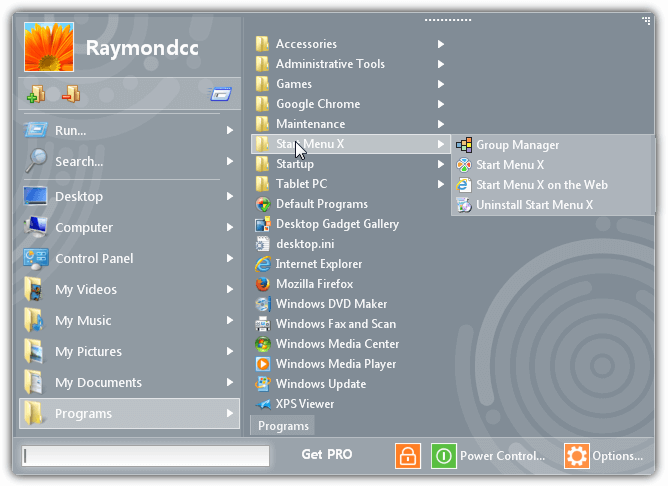The width and height of the screenshot is (668, 486).
Task: Click the Group Manager icon
Action: (x=464, y=145)
